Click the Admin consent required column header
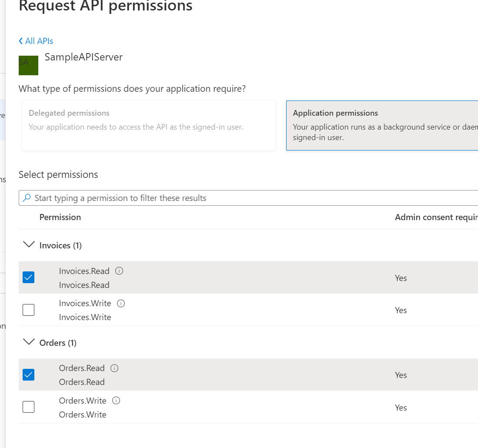The image size is (478, 448). (x=436, y=217)
